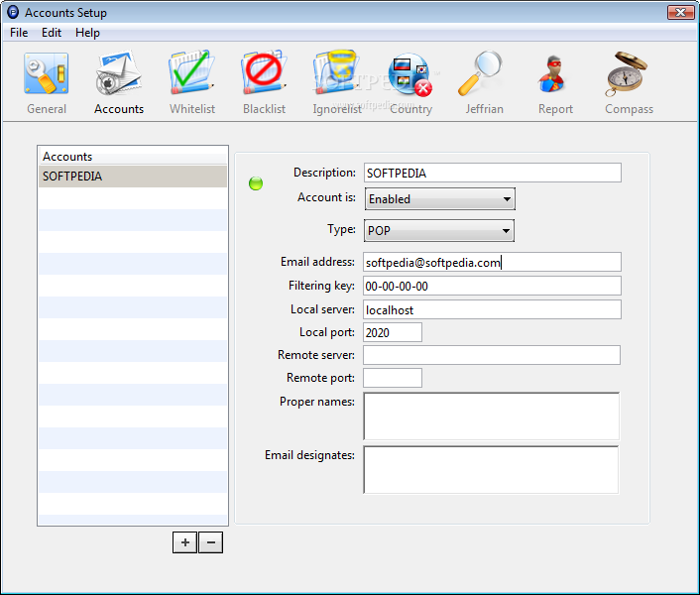Click into the Remote port field
Image resolution: width=700 pixels, height=595 pixels.
coord(393,378)
